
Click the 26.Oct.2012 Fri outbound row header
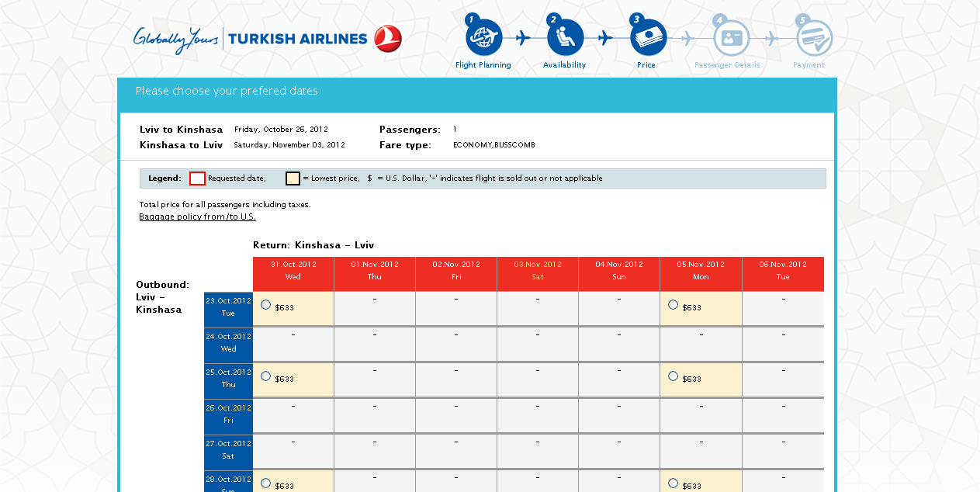[228, 414]
